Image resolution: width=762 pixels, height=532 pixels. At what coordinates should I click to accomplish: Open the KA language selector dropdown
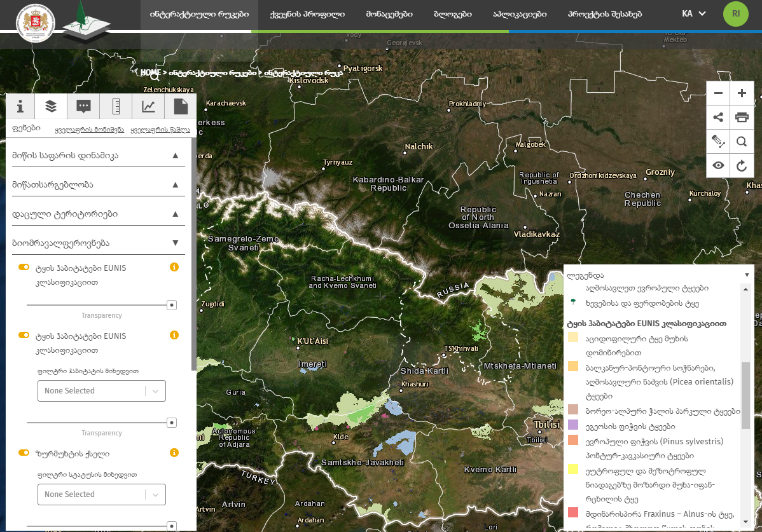tap(693, 13)
